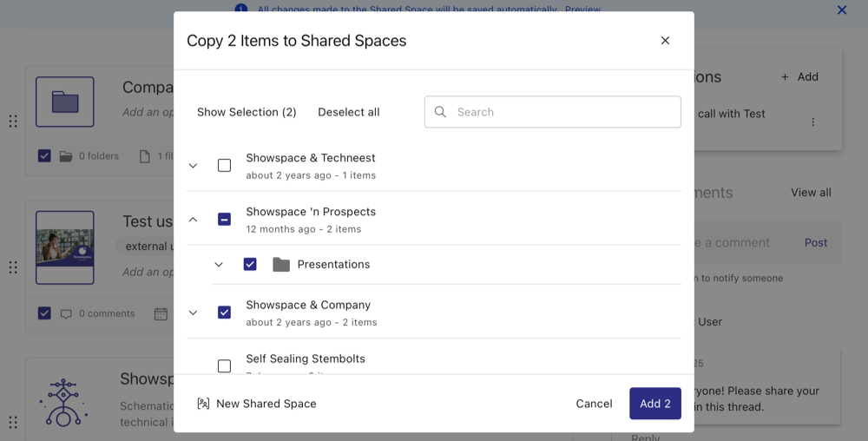The height and width of the screenshot is (441, 868).
Task: Expand the Showspace & Company row
Action: coord(193,313)
